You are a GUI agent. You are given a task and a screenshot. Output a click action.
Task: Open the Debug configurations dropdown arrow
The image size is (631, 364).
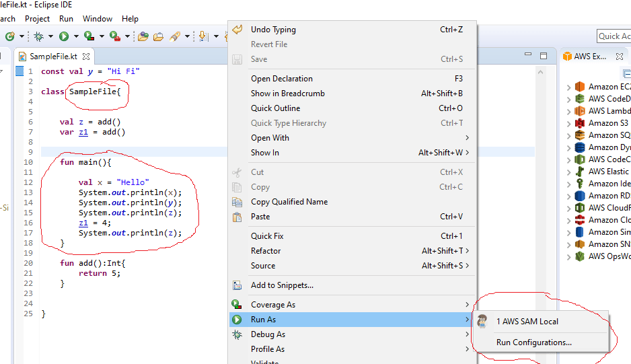(50, 36)
